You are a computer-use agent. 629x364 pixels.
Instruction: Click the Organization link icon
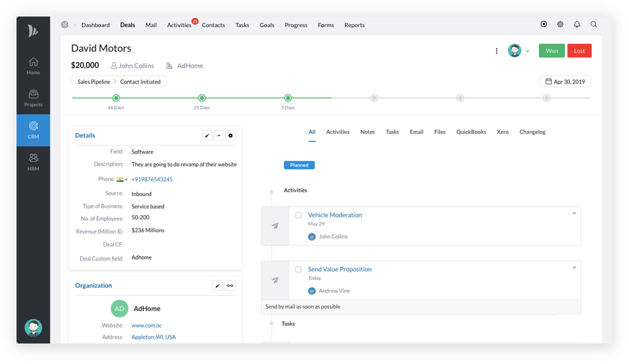tap(230, 285)
